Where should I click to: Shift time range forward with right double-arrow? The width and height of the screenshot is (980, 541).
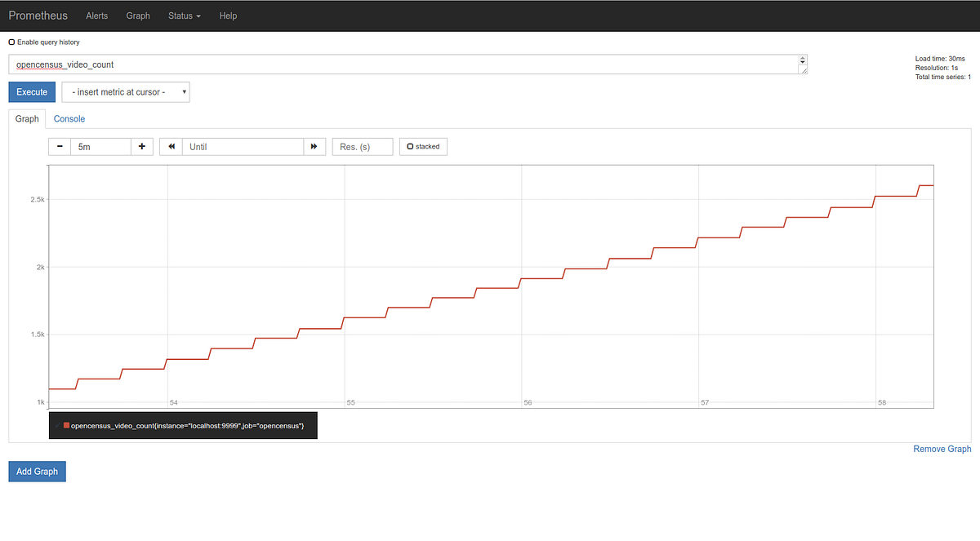[x=314, y=146]
